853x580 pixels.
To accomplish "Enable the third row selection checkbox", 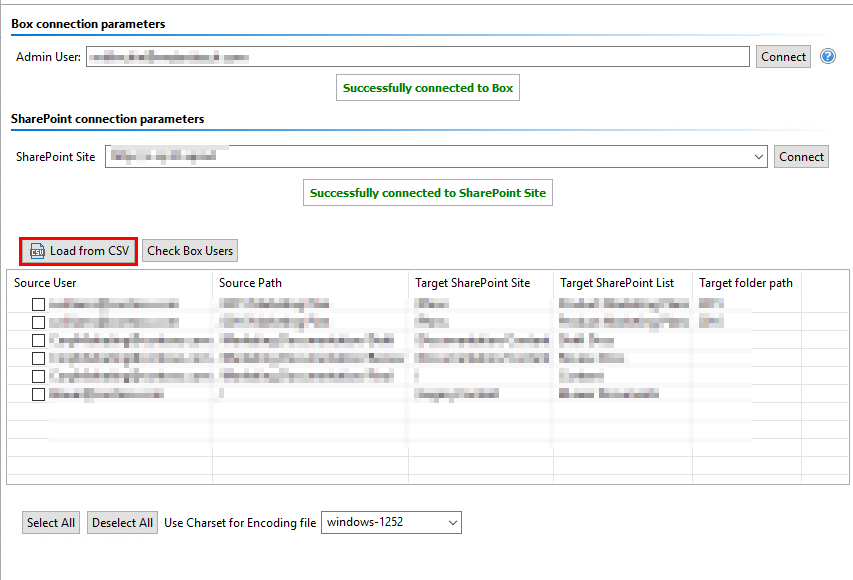I will [x=37, y=340].
